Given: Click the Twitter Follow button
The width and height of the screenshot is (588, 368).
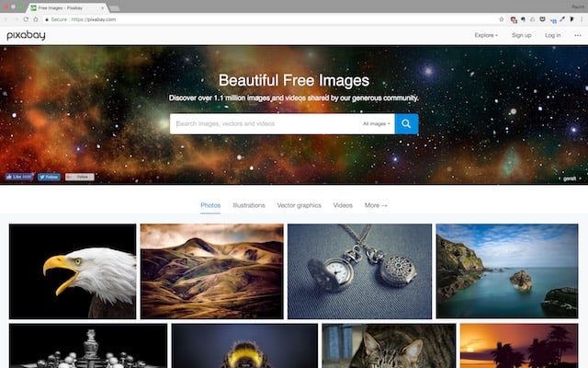Looking at the screenshot, I should [x=49, y=177].
